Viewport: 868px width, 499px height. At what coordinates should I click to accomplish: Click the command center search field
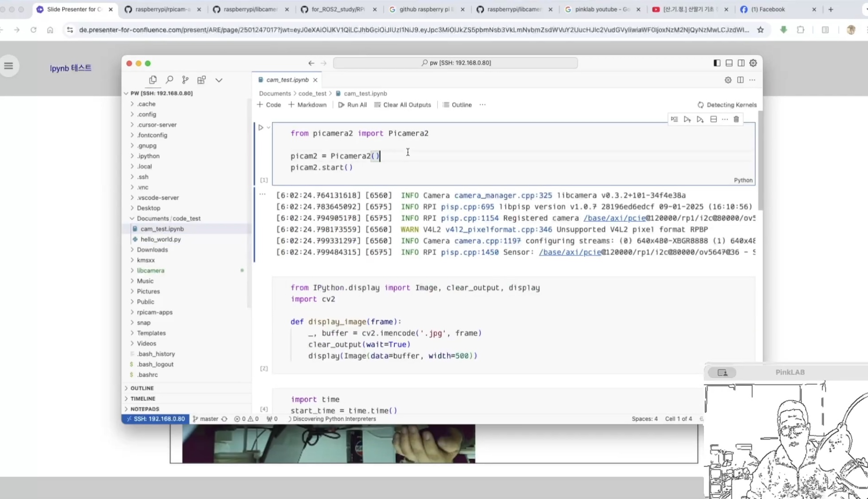(456, 63)
